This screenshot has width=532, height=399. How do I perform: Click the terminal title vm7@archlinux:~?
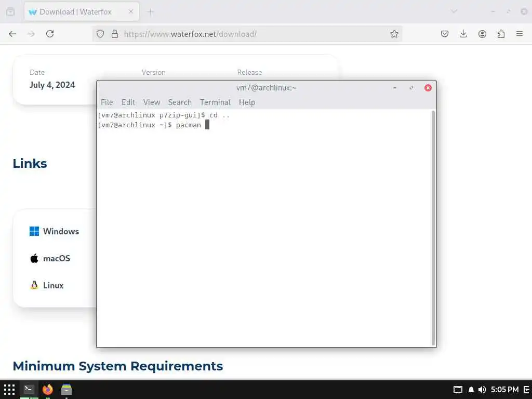point(267,88)
